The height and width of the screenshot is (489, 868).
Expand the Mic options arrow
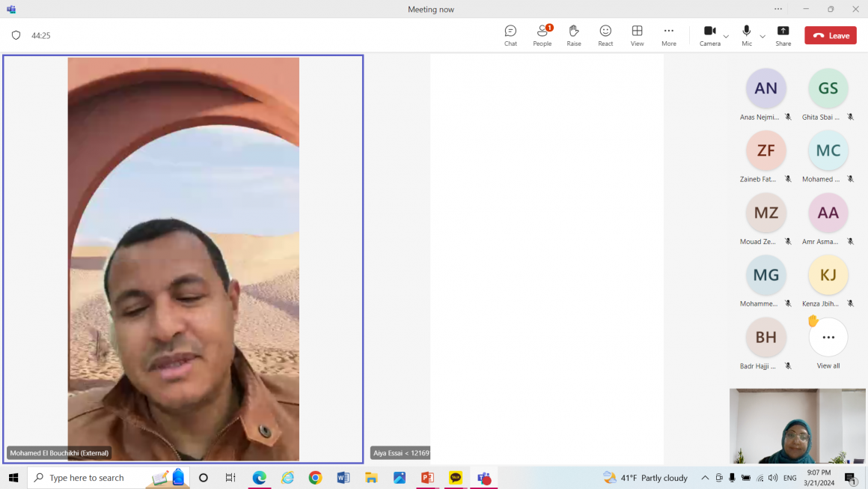pos(762,37)
